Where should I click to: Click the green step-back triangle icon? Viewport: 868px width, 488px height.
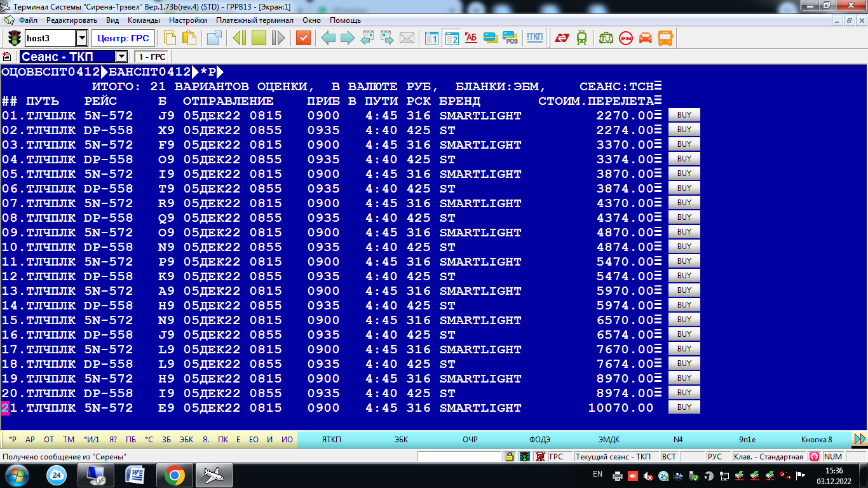tap(240, 38)
